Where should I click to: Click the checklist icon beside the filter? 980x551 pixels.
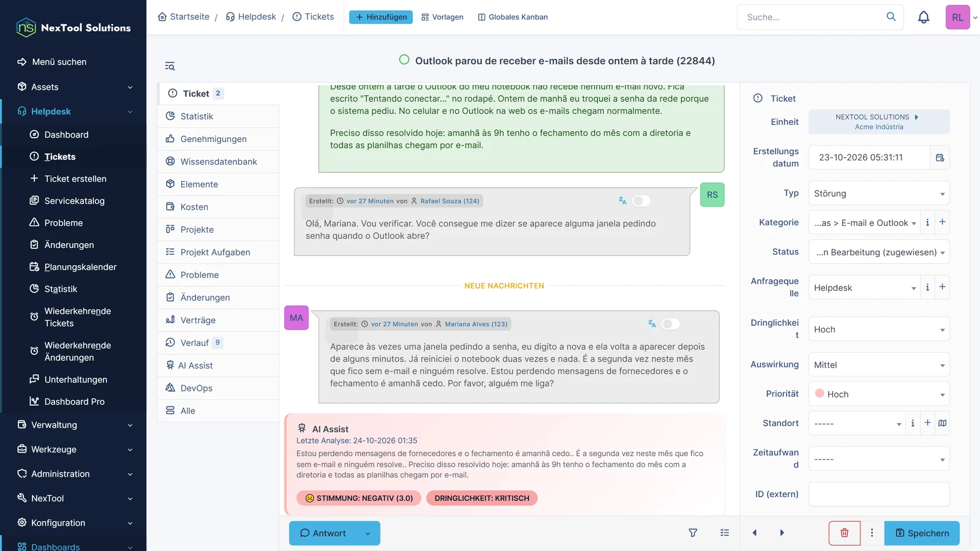pyautogui.click(x=725, y=533)
